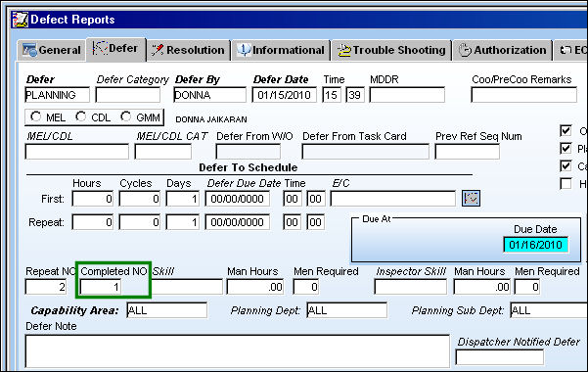Screen dimensions: 588x372
Task: Click the MEL/CDL CAT field
Action: tap(163, 152)
